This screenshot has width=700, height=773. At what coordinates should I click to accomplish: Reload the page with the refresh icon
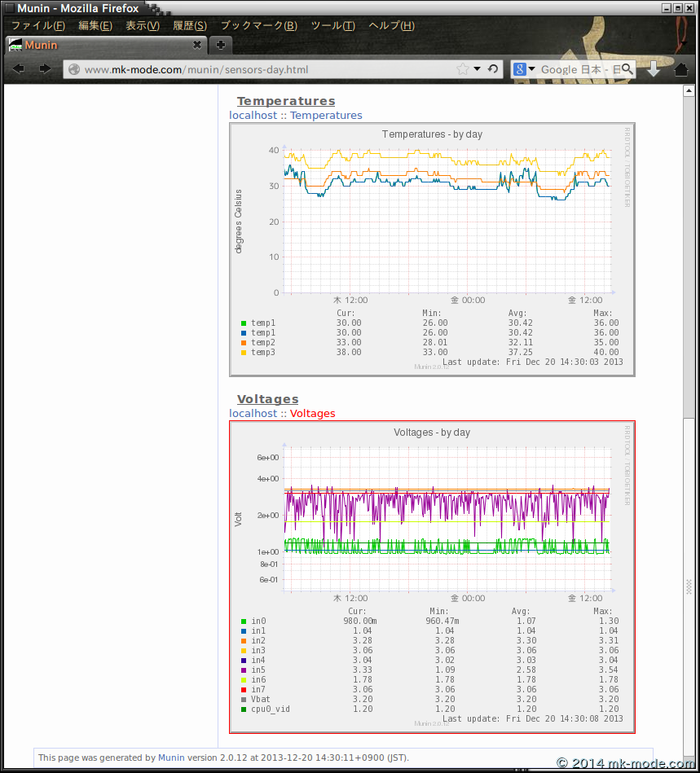point(493,69)
